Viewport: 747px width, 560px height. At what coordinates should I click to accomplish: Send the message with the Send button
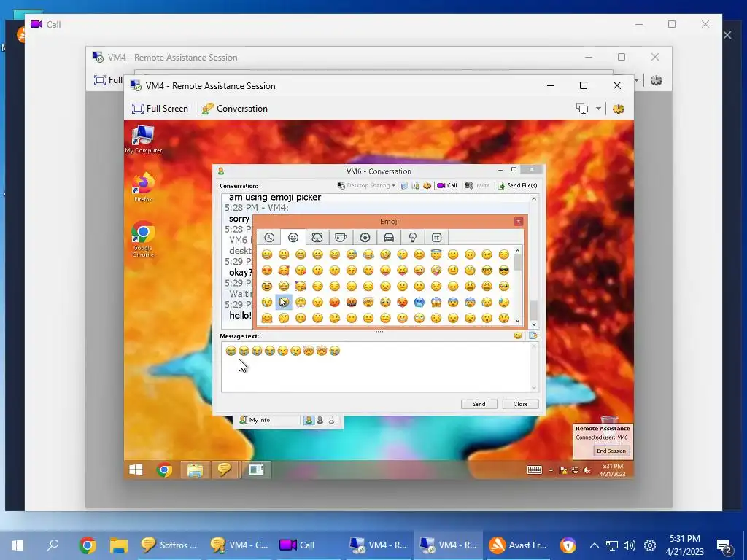click(479, 404)
